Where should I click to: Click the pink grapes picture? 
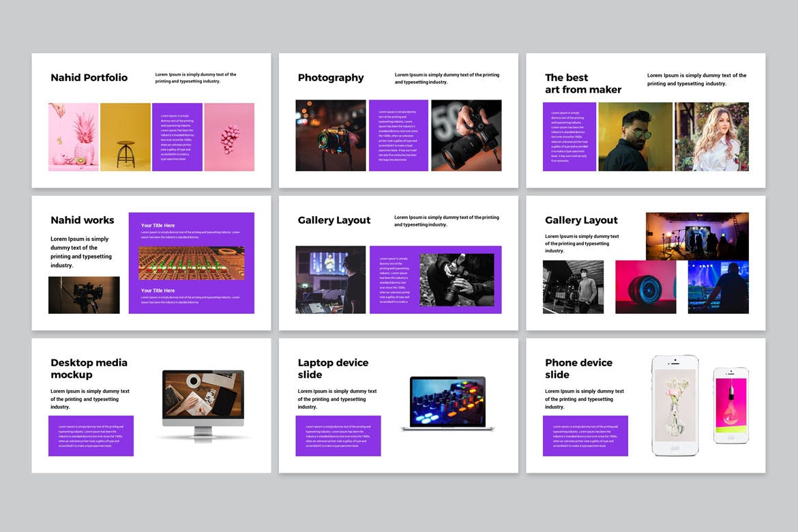(229, 137)
